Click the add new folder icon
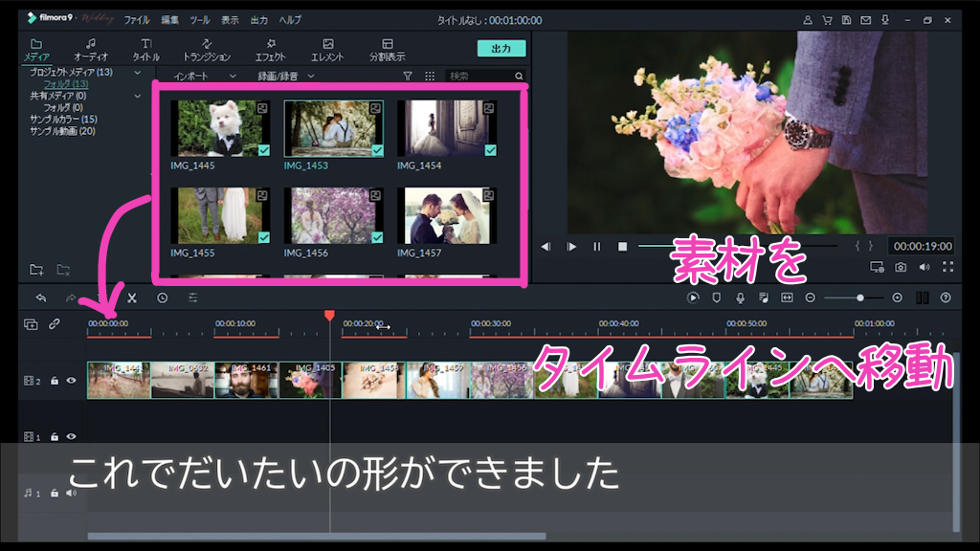 point(36,270)
